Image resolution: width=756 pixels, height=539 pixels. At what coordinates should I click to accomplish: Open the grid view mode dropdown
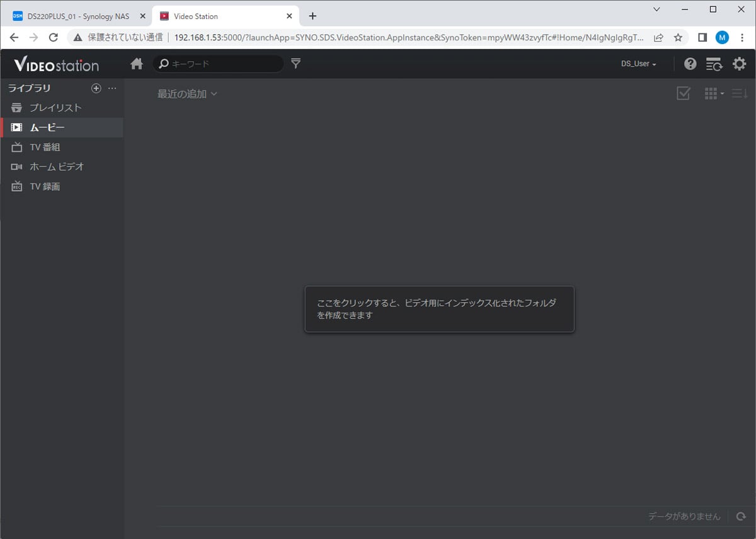pyautogui.click(x=714, y=94)
